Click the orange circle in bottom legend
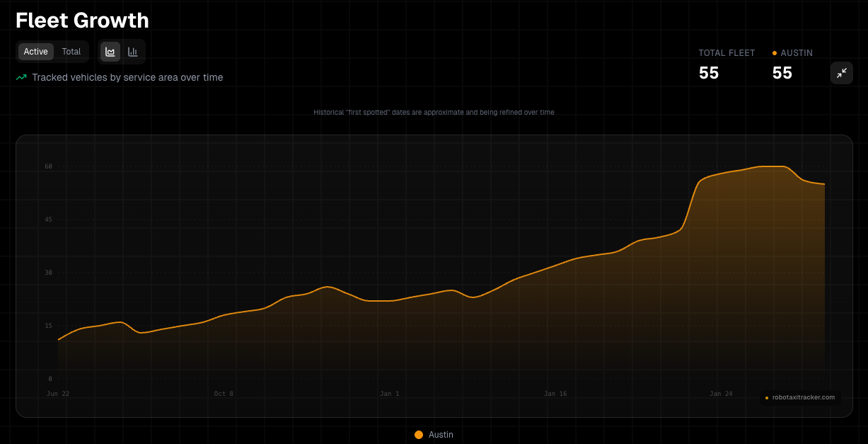 click(x=419, y=435)
